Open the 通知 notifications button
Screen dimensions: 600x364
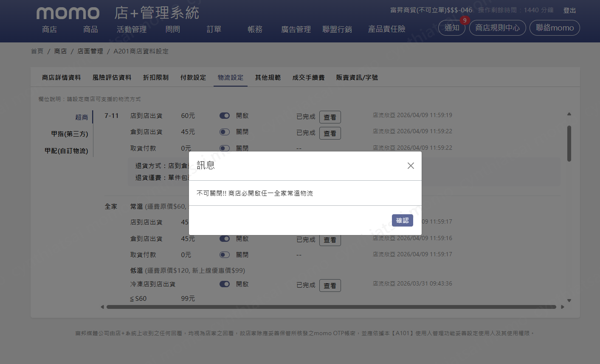[452, 28]
